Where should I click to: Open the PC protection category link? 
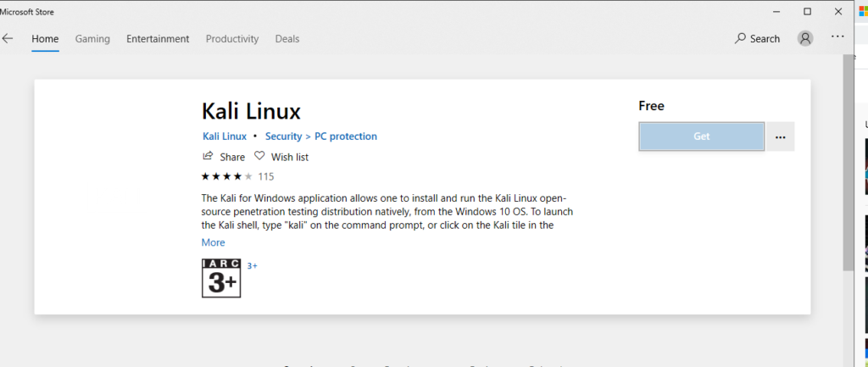click(x=346, y=136)
